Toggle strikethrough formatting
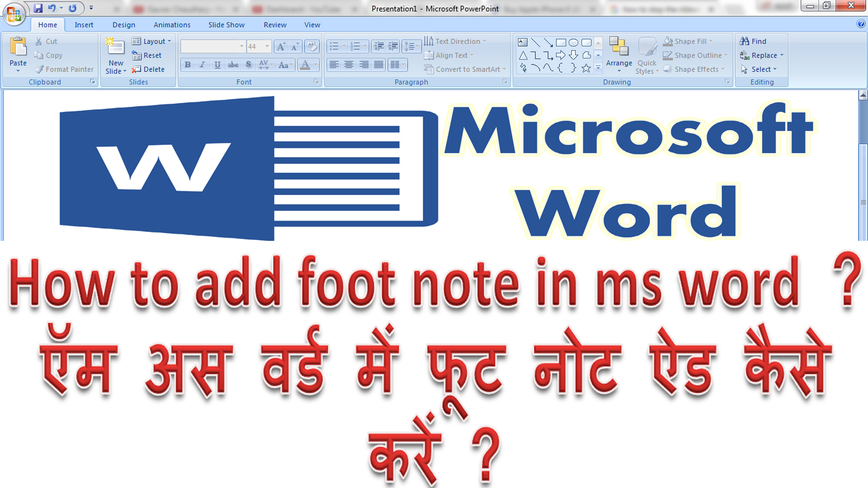 pyautogui.click(x=233, y=65)
